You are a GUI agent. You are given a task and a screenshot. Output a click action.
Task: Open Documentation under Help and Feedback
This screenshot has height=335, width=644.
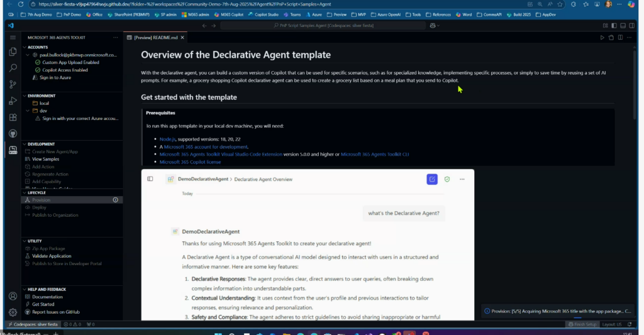click(47, 297)
